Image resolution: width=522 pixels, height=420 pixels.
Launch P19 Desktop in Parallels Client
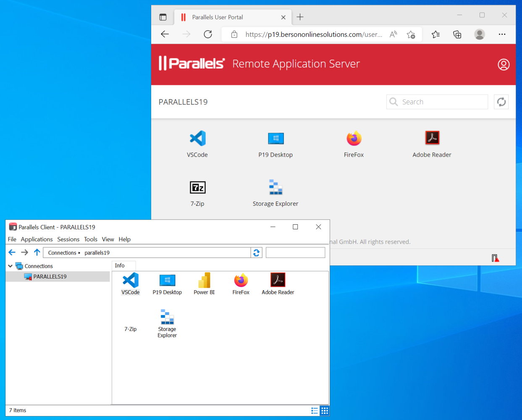[x=167, y=284]
